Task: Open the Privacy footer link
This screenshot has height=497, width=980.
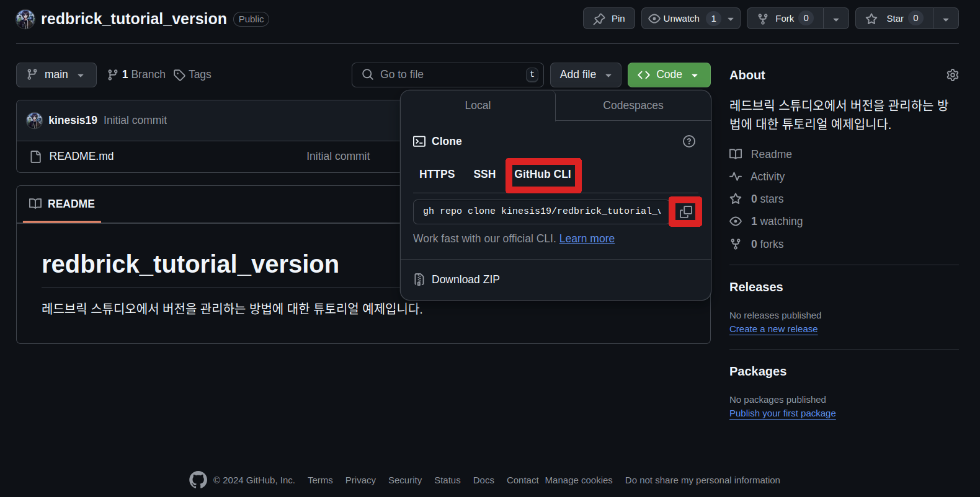Action: pyautogui.click(x=360, y=480)
